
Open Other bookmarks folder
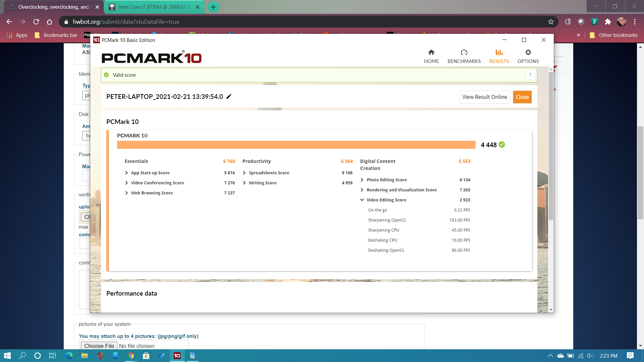613,35
